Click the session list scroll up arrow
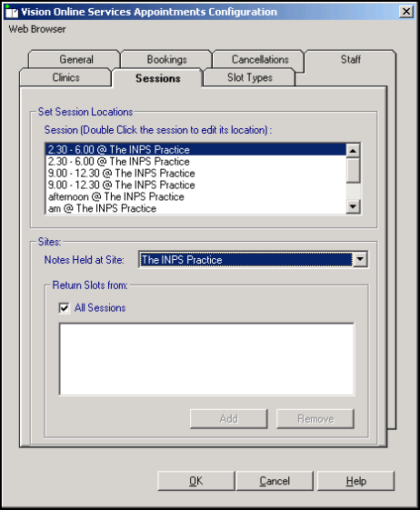This screenshot has height=510, width=420. point(353,151)
